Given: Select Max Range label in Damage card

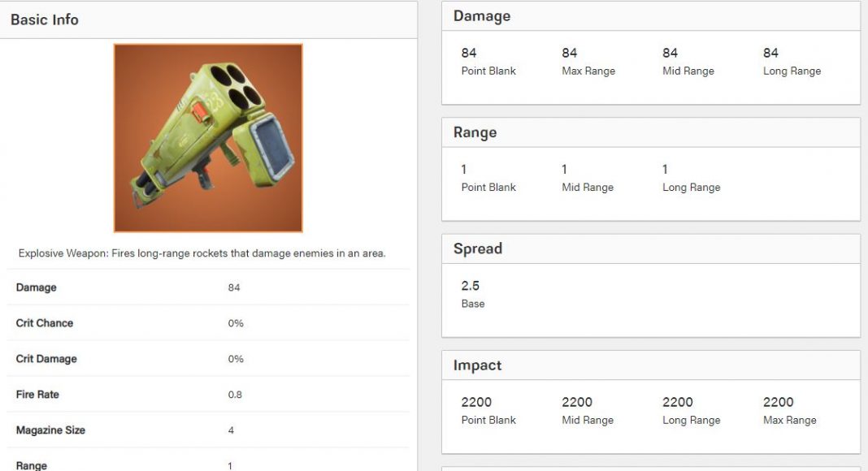Looking at the screenshot, I should point(588,71).
